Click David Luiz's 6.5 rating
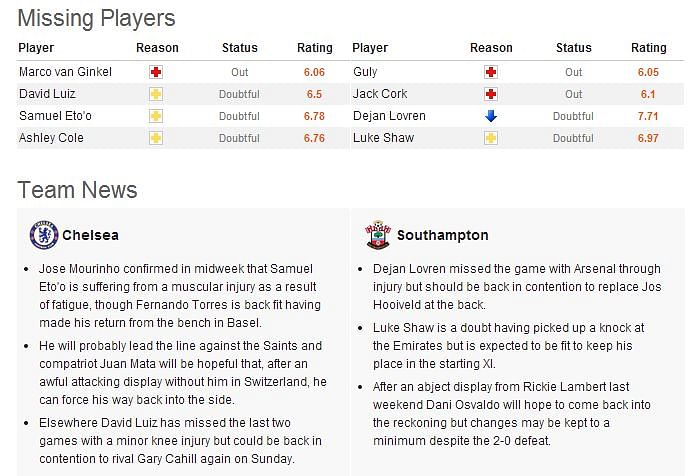Screen dimensions: 687x476 [314, 94]
